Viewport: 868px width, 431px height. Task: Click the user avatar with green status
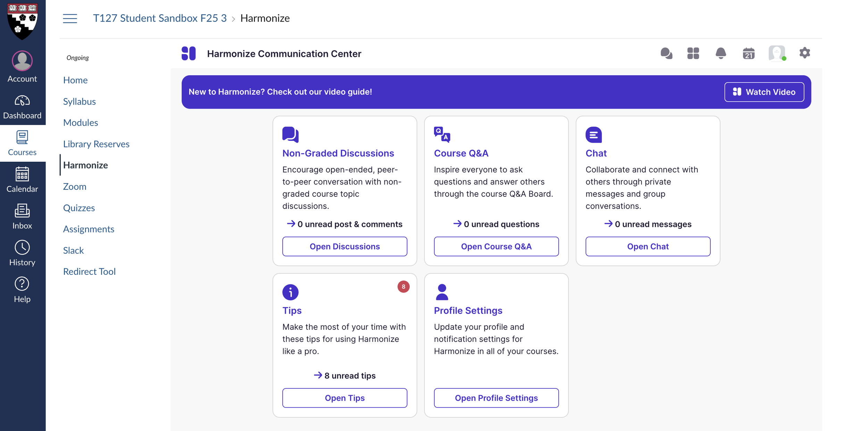(777, 53)
